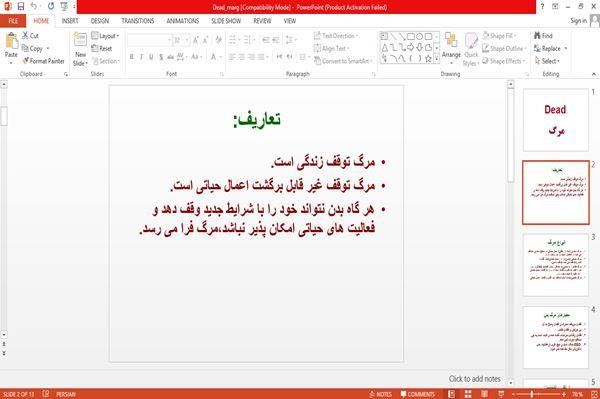The height and width of the screenshot is (399, 600).
Task: Save the presentation from quick access toolbar
Action: coord(21,7)
